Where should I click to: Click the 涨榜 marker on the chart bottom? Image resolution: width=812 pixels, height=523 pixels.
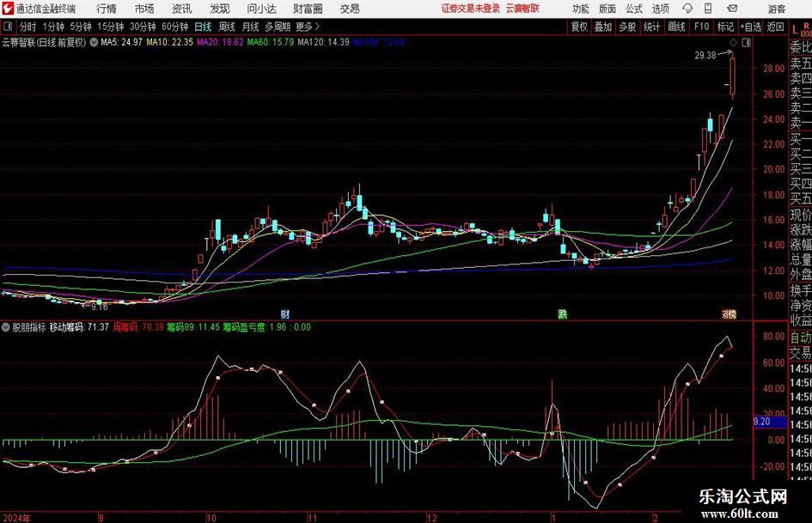(x=730, y=313)
